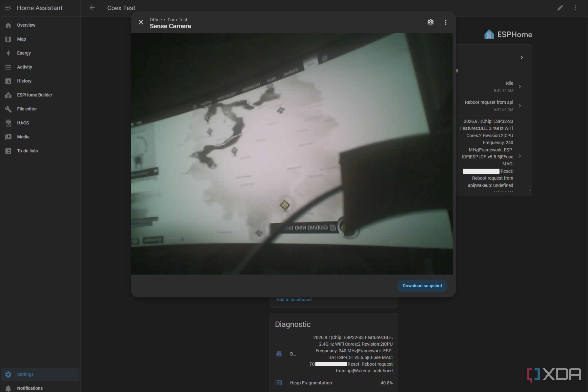The image size is (588, 392).
Task: Expand the Idle activity entry chevron
Action: [x=520, y=87]
